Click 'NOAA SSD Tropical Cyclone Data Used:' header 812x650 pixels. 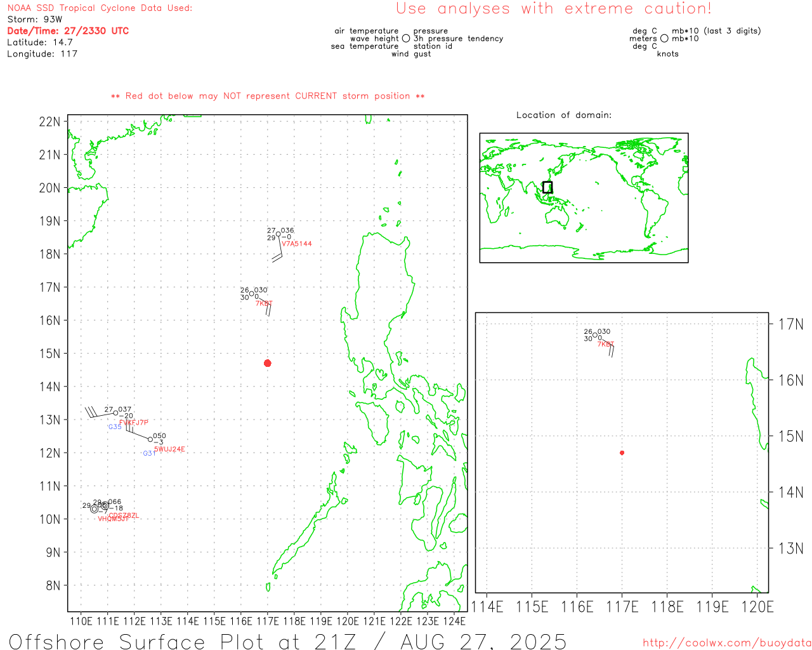pyautogui.click(x=100, y=8)
